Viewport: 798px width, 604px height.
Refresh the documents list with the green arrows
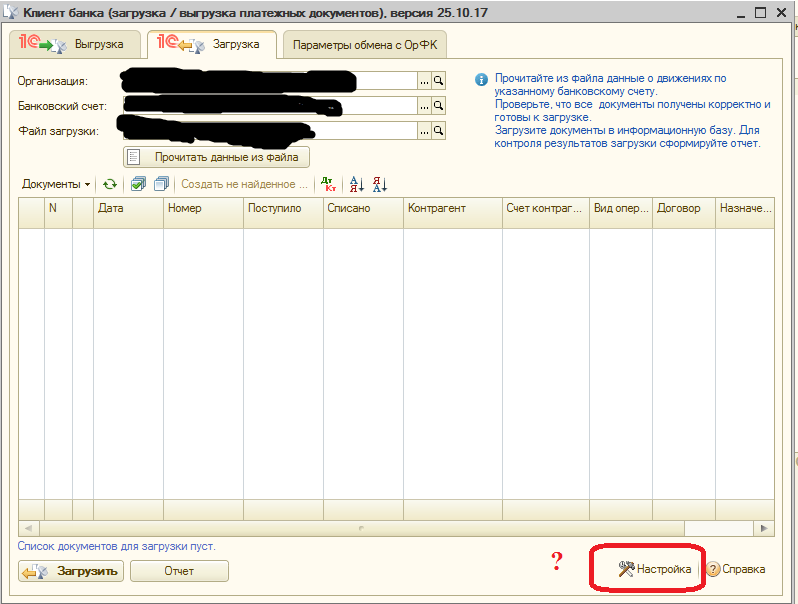tap(110, 184)
